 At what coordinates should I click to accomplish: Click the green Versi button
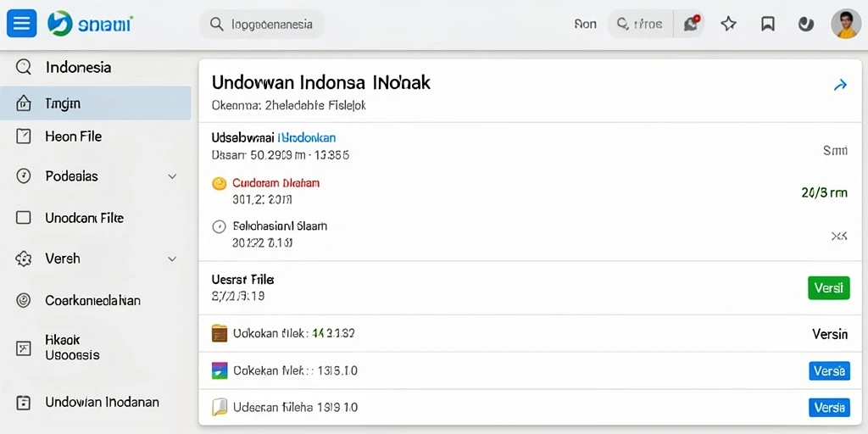[x=829, y=288]
